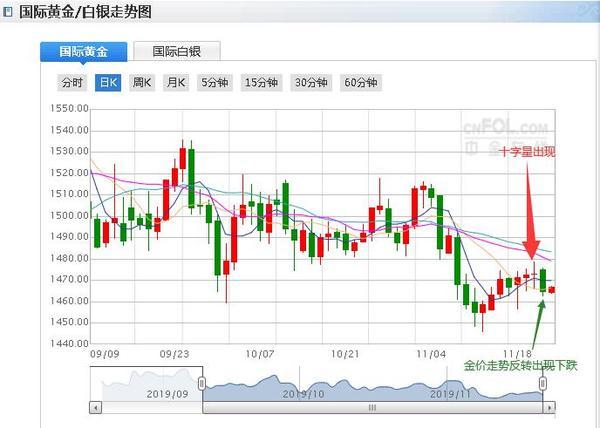The width and height of the screenshot is (600, 428).
Task: Click the tall red candlestick near 11/04
Action: pyautogui.click(x=413, y=206)
